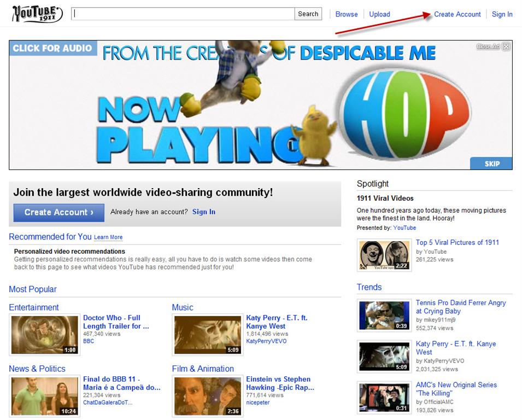Open the Doctor Who trailer thumbnail
Viewport: 522px width, 420px height.
click(44, 335)
